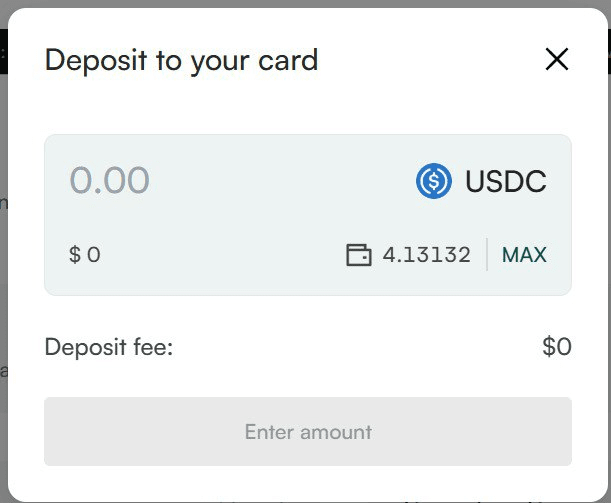611x503 pixels.
Task: Click the dark header strip behind dialog's right edge
Action: tap(609, 51)
